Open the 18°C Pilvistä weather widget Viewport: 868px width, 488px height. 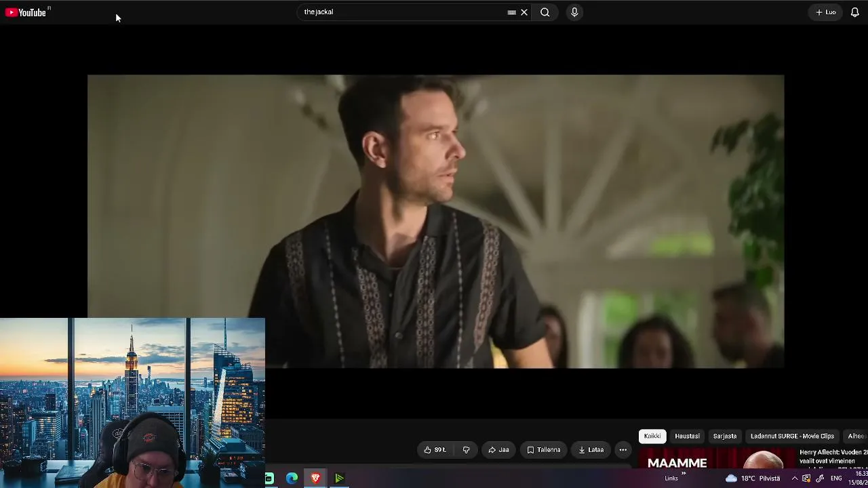(753, 479)
